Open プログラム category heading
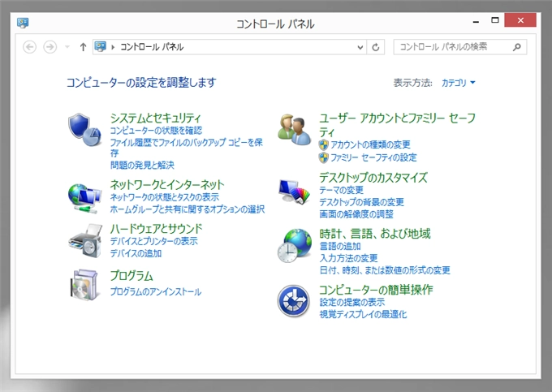This screenshot has width=552, height=392. [x=132, y=275]
